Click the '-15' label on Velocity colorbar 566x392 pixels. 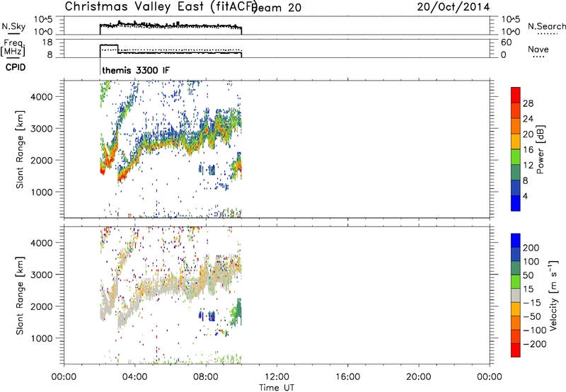(x=532, y=303)
